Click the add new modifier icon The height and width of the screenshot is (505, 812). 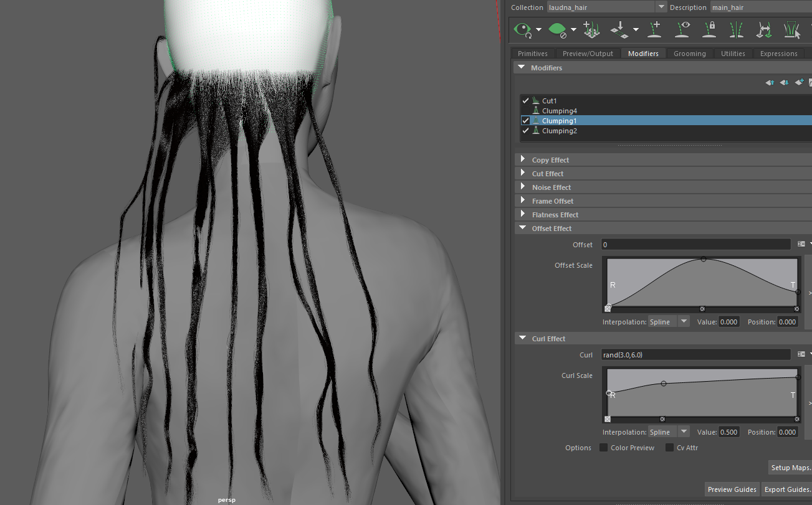pyautogui.click(x=799, y=83)
